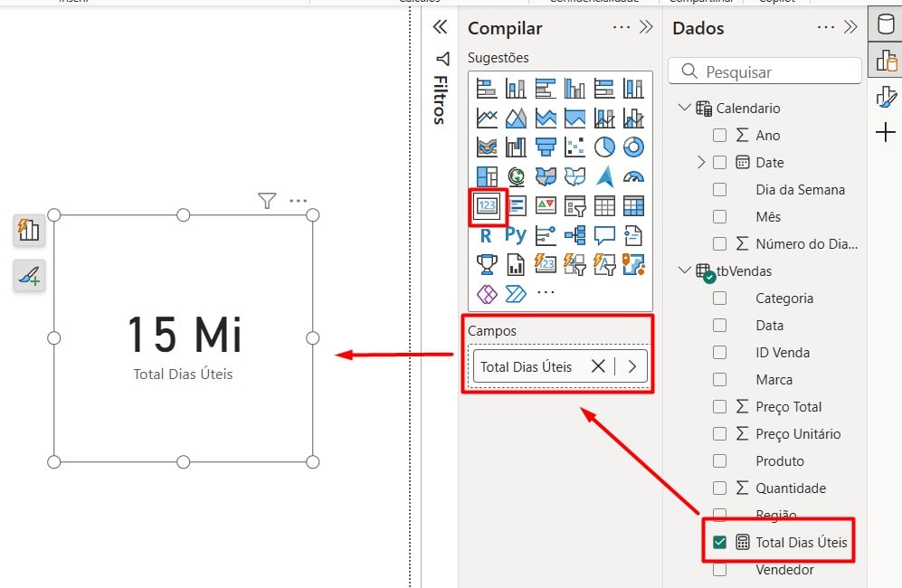Select the line chart visual
Viewport: 902px width, 588px height.
pyautogui.click(x=487, y=118)
